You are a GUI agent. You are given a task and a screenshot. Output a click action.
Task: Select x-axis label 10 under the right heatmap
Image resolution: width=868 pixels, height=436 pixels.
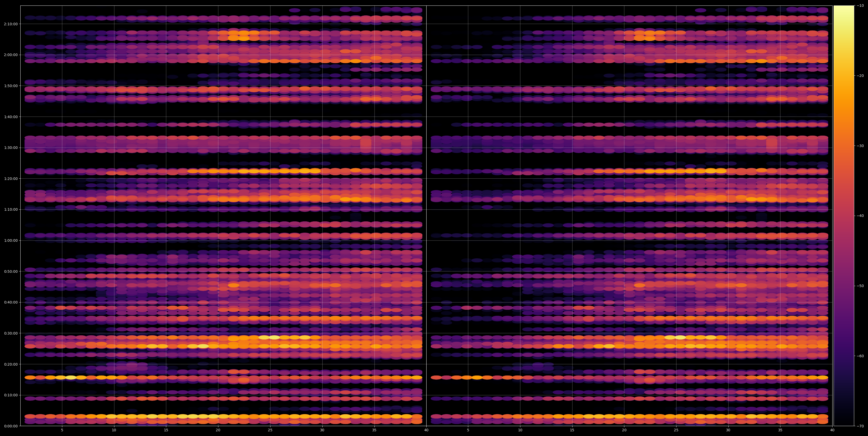(x=520, y=430)
